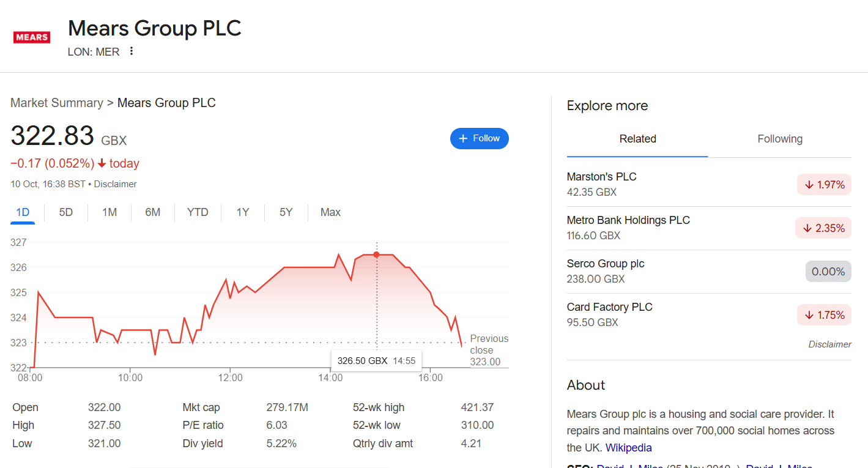Click the Card Factory 1.75% change badge
This screenshot has height=468, width=868.
click(x=824, y=315)
